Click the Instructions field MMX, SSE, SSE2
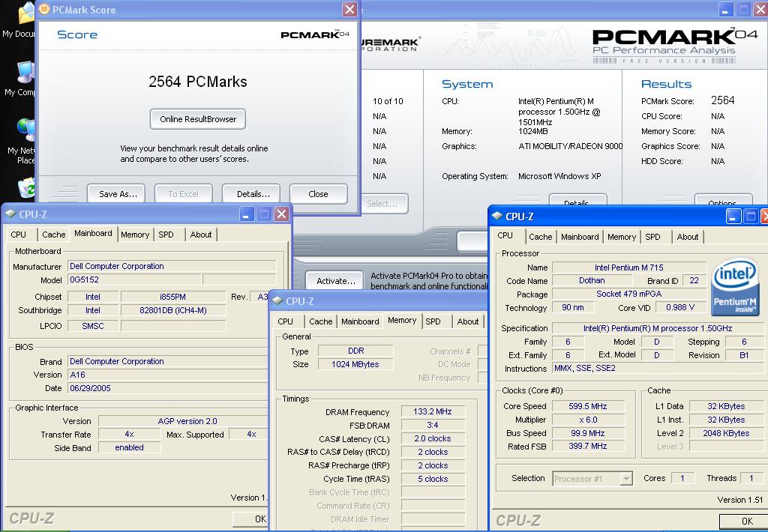 pos(657,368)
